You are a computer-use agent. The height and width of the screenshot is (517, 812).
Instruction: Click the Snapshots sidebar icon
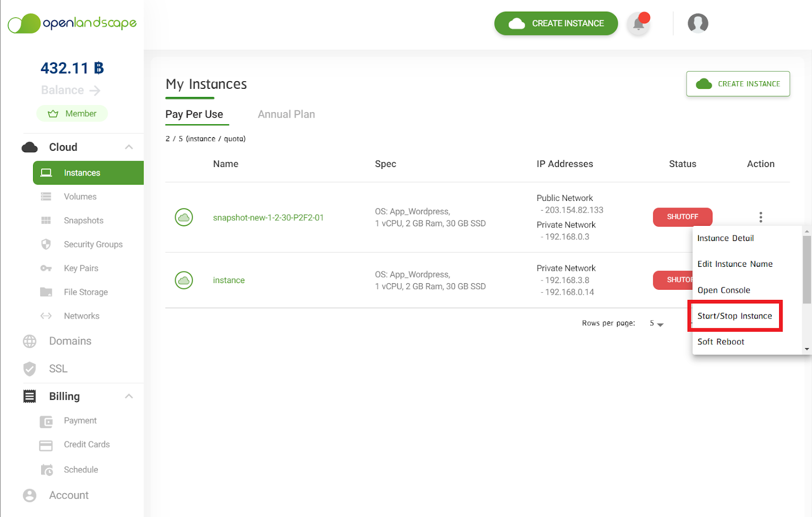coord(46,220)
